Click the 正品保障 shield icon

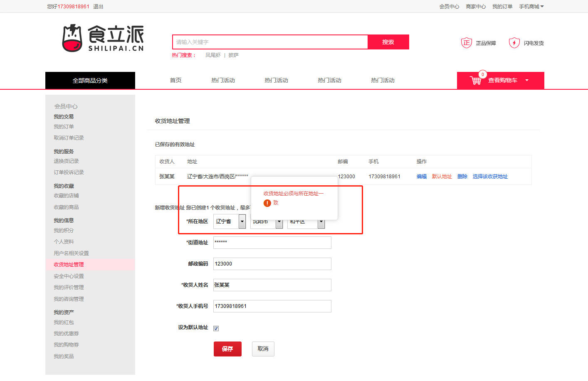point(467,43)
